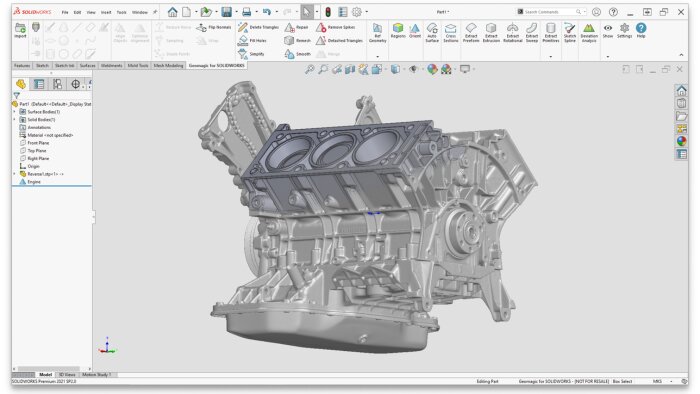Switch to the Features tab

point(22,66)
